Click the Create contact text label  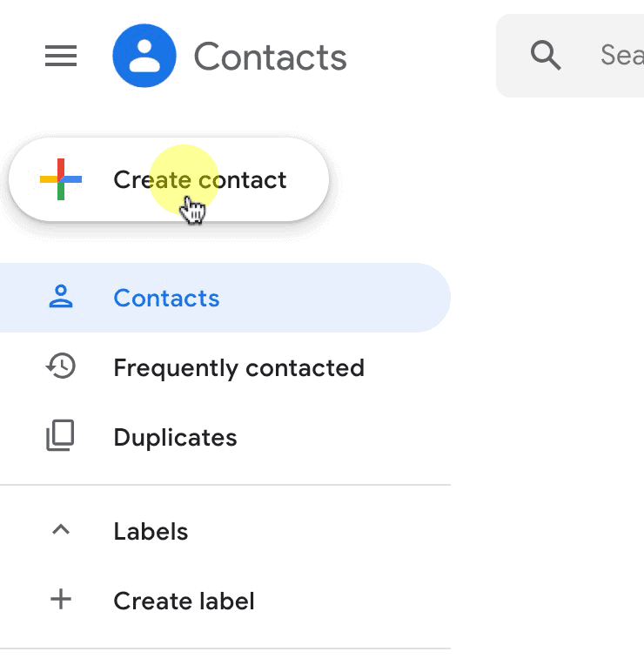[199, 179]
